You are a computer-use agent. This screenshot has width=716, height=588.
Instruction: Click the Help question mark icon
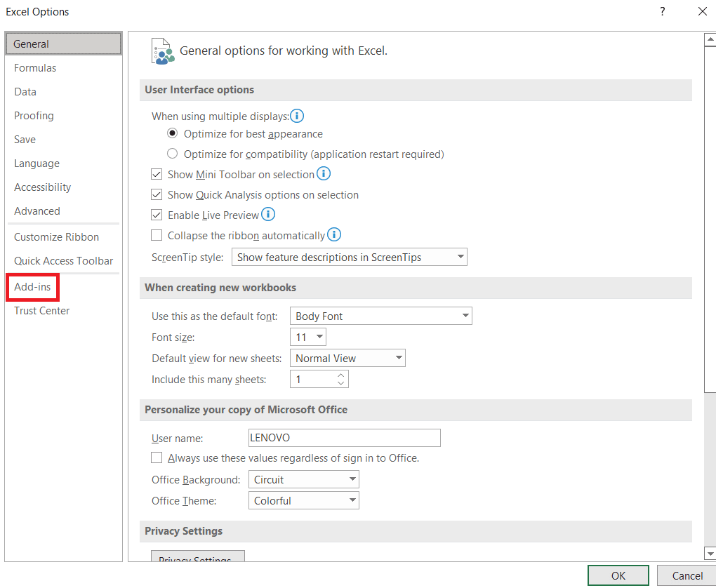[662, 12]
